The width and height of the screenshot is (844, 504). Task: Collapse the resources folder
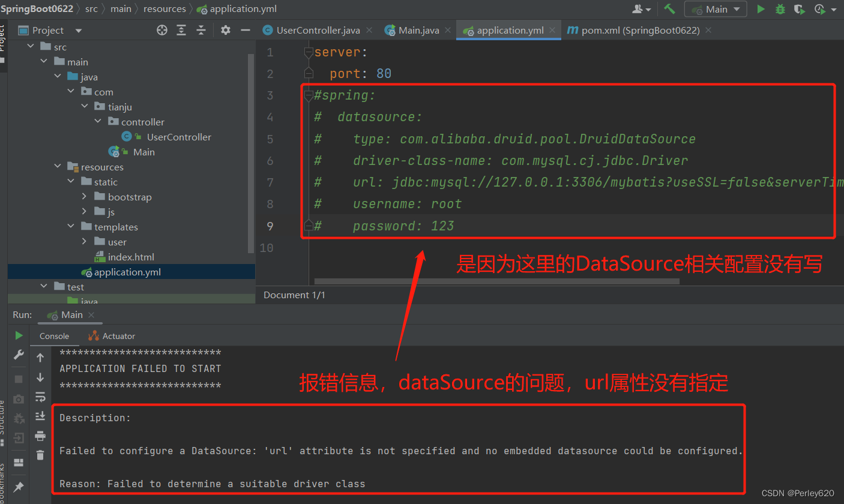click(x=58, y=167)
